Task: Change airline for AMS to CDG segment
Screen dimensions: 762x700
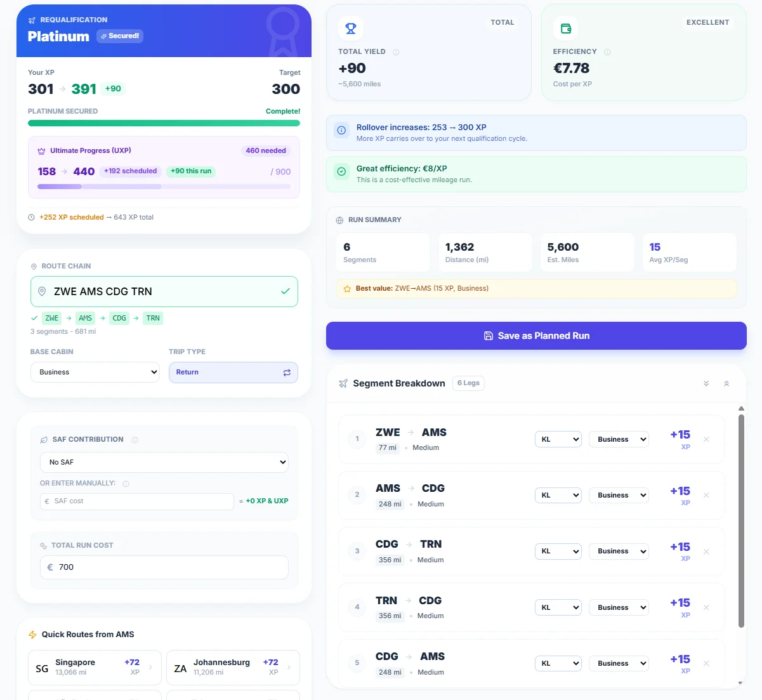Action: coord(558,495)
